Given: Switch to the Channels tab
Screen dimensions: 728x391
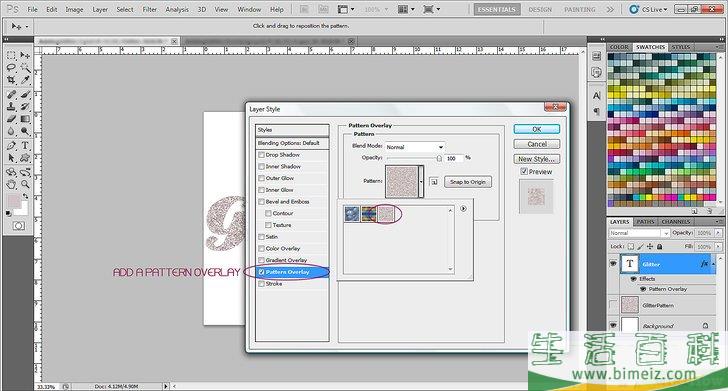Looking at the screenshot, I should click(x=676, y=222).
